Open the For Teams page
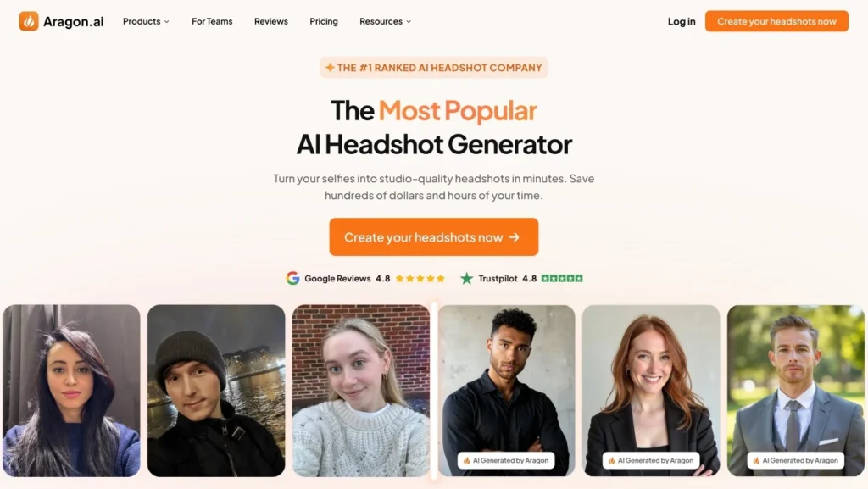The width and height of the screenshot is (868, 489). pyautogui.click(x=212, y=21)
